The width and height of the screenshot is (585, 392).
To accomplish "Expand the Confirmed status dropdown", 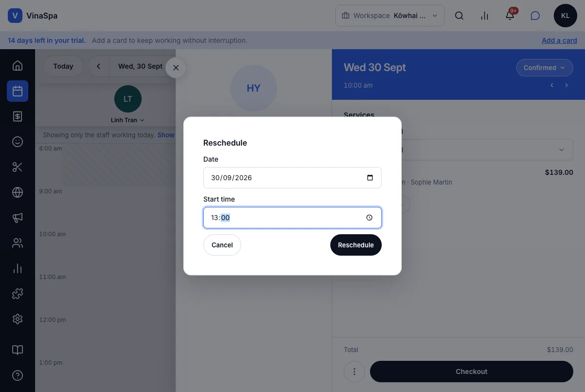I will (x=545, y=68).
